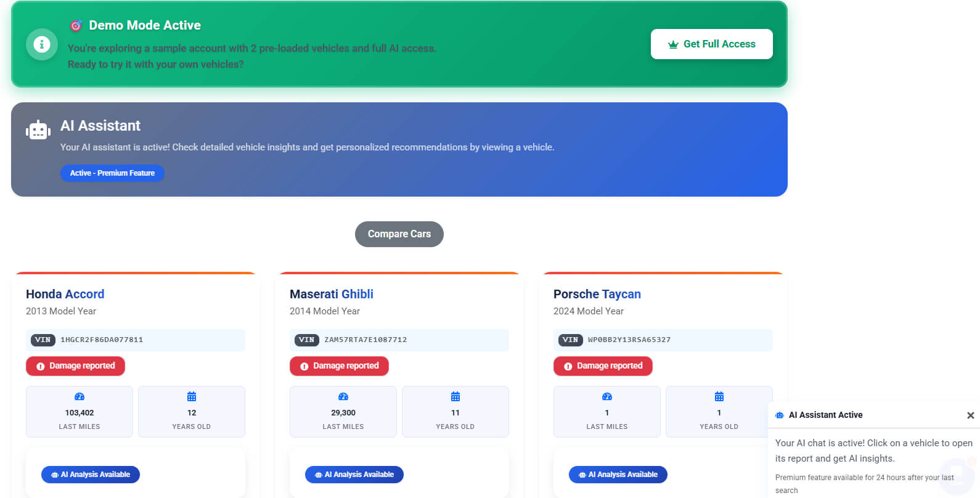Viewport: 980px width, 498px height.
Task: Click the AI Assistant banner heading
Action: (x=100, y=126)
